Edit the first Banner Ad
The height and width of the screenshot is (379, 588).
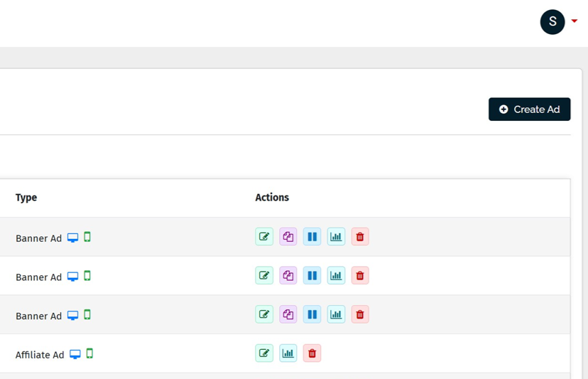[x=264, y=237]
